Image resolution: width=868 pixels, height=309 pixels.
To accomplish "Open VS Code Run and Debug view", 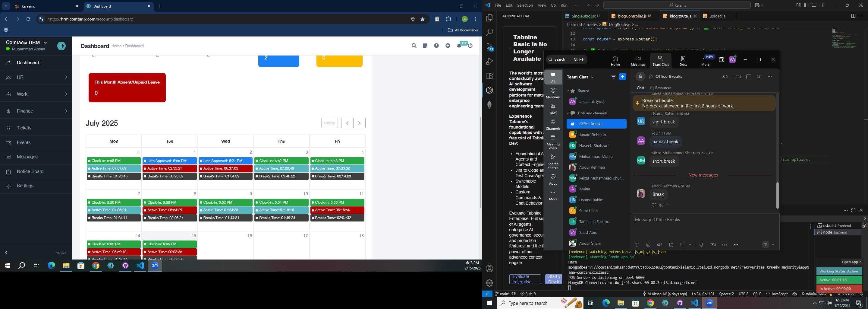I will point(489,61).
